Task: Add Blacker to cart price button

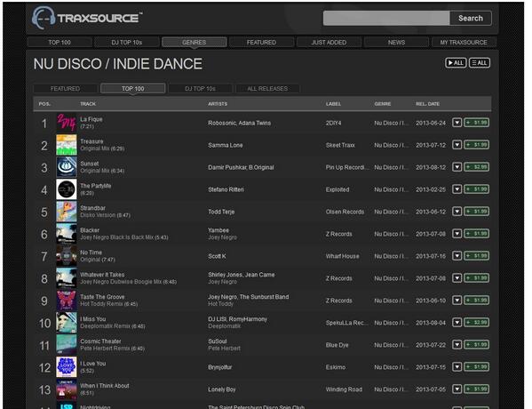Action: [476, 234]
